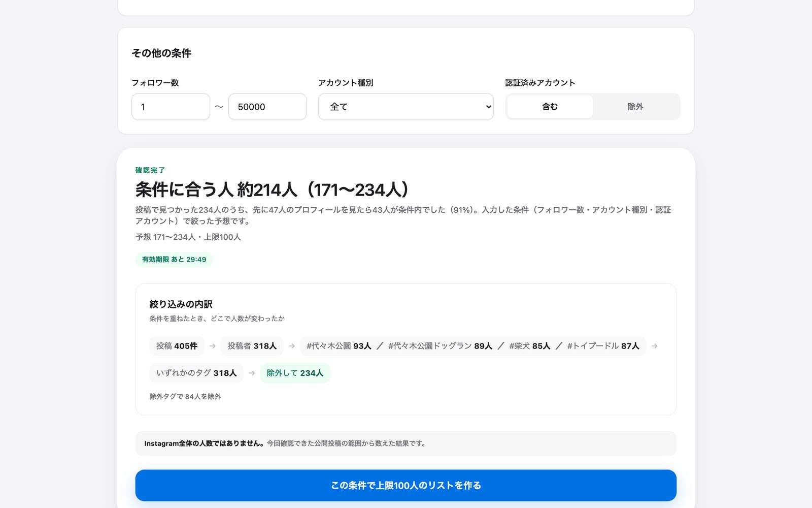
Task: Click the 有効期限 あと 29:49 badge
Action: click(174, 260)
